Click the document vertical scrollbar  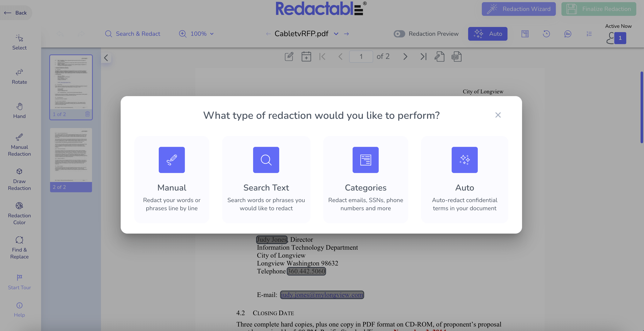point(642,107)
